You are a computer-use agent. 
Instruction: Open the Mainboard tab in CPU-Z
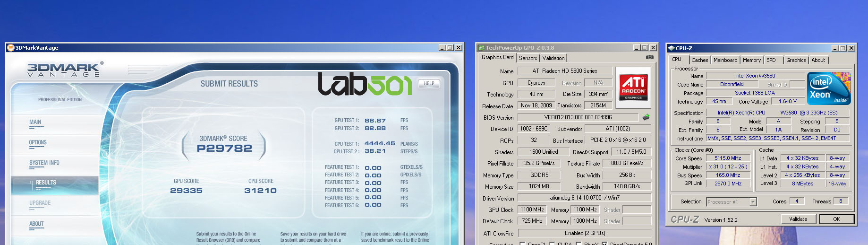pyautogui.click(x=725, y=60)
